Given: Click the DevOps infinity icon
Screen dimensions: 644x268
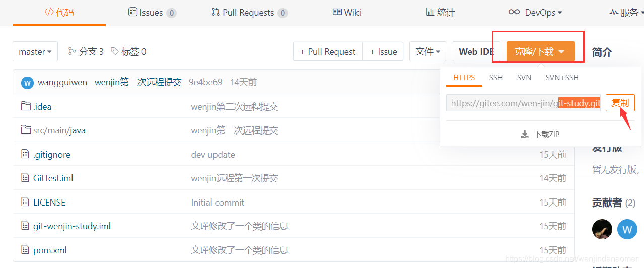Looking at the screenshot, I should click(514, 12).
